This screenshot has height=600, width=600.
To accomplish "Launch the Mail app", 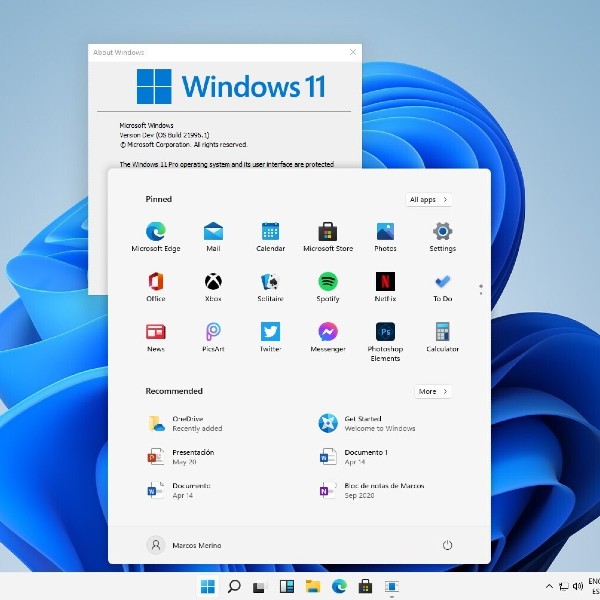I will click(x=213, y=237).
